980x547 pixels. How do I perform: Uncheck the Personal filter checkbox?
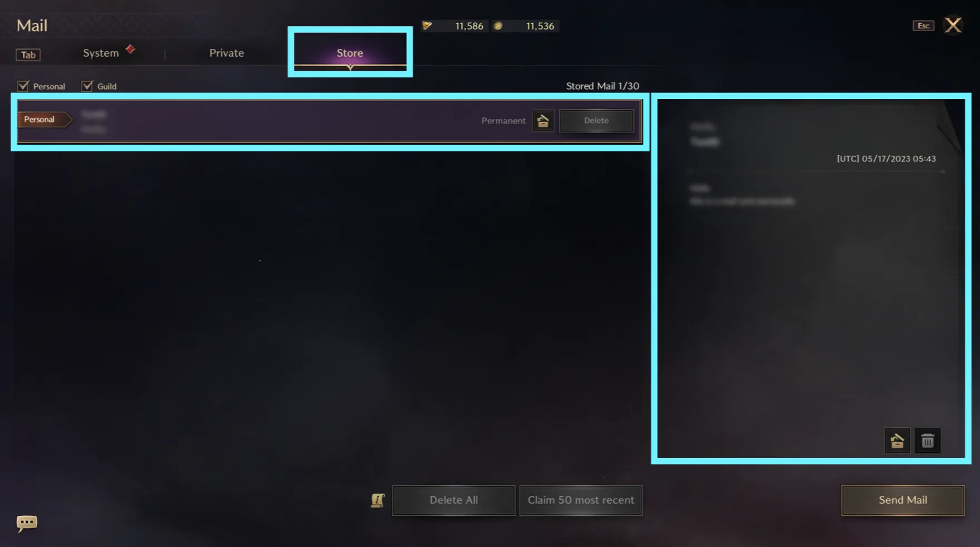coord(23,86)
